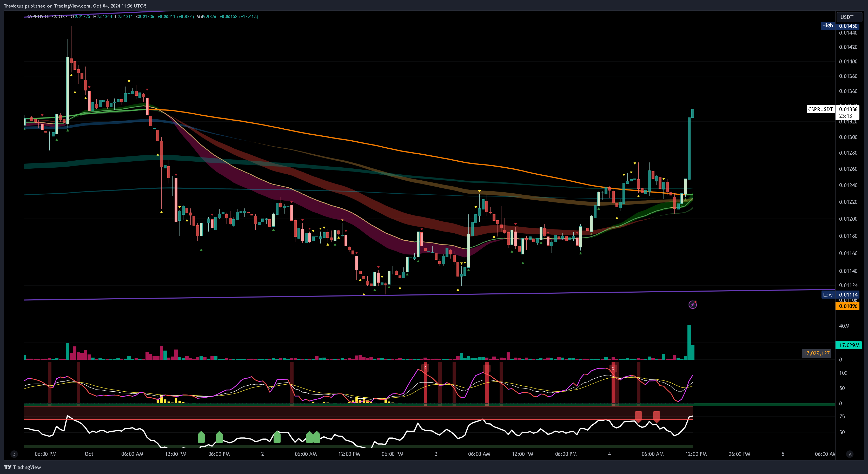Click the 0.01260 price axis tick
This screenshot has width=868, height=474.
[848, 169]
